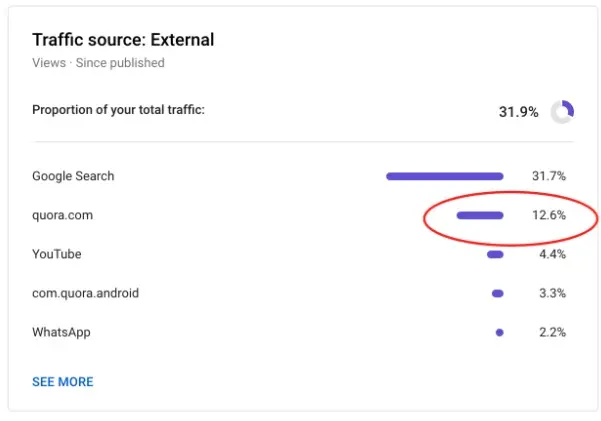Image resolution: width=601 pixels, height=421 pixels.
Task: Open the SEE MORE link
Action: [x=62, y=381]
